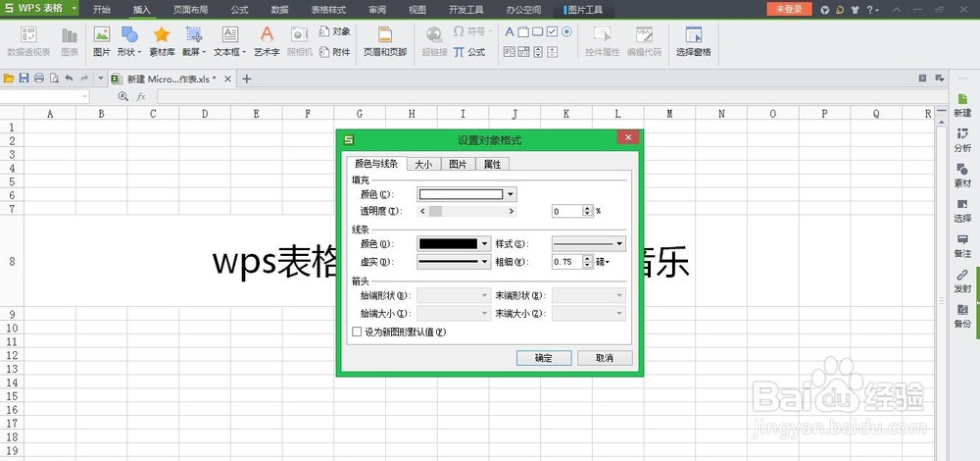Expand the 文本框 dropdown arrow
The image size is (980, 461).
(x=244, y=53)
